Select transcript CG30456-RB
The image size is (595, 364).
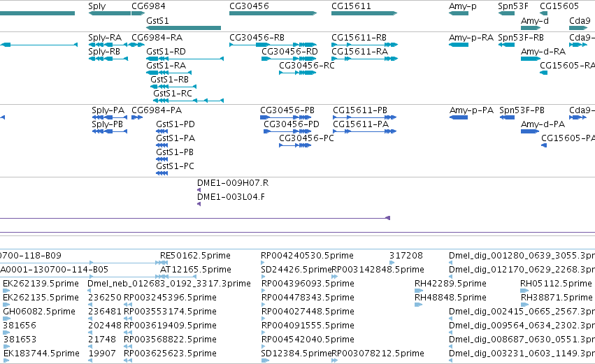(x=273, y=45)
